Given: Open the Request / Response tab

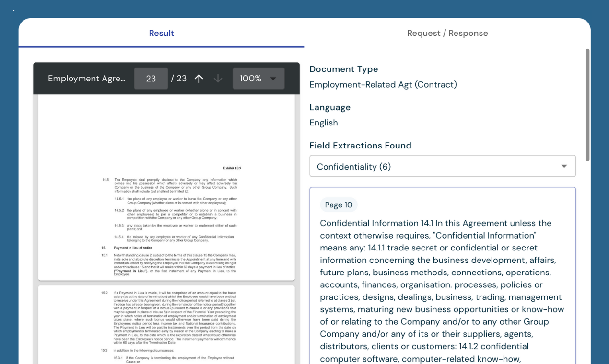Looking at the screenshot, I should (447, 33).
